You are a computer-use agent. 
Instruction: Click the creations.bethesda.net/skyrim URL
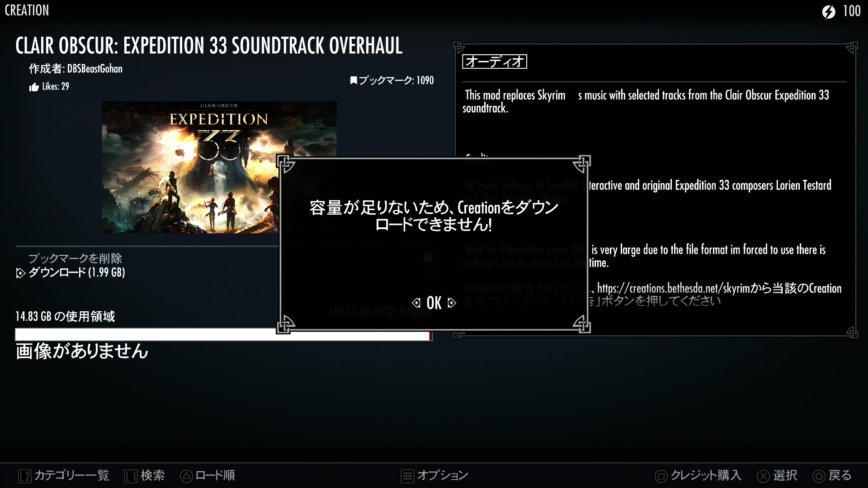674,288
